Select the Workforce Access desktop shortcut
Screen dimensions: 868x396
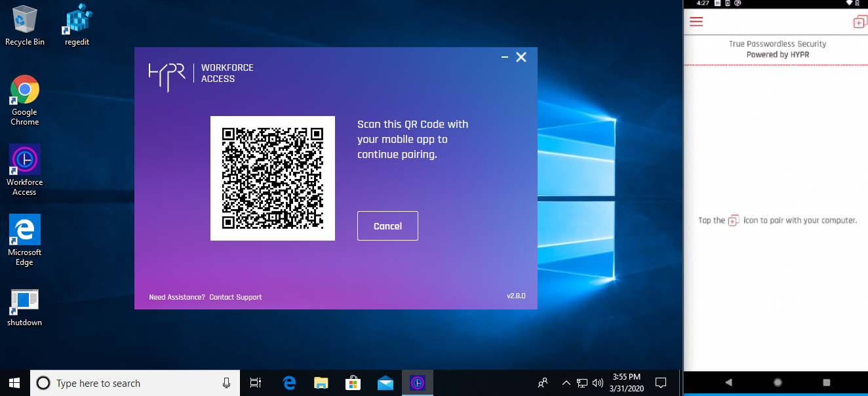(25, 170)
